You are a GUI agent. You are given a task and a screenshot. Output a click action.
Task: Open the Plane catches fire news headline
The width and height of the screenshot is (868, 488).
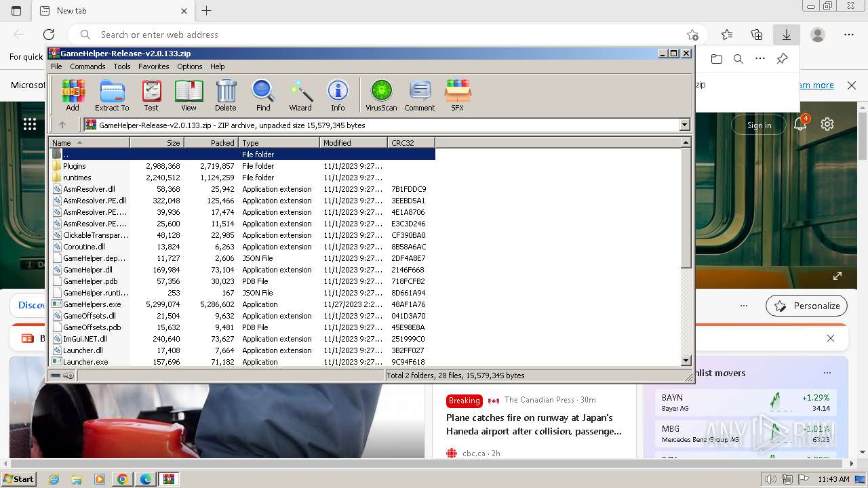[534, 424]
